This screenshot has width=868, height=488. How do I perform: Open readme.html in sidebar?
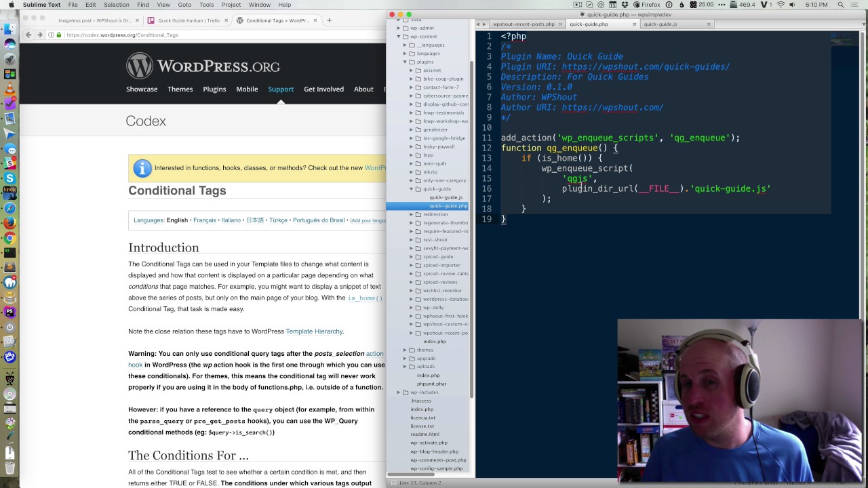click(425, 434)
